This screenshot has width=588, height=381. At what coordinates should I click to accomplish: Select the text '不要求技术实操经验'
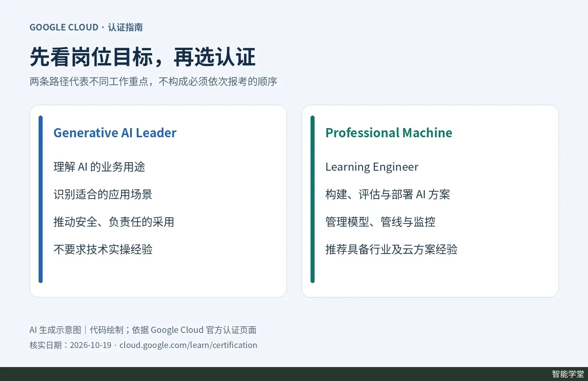pos(103,250)
